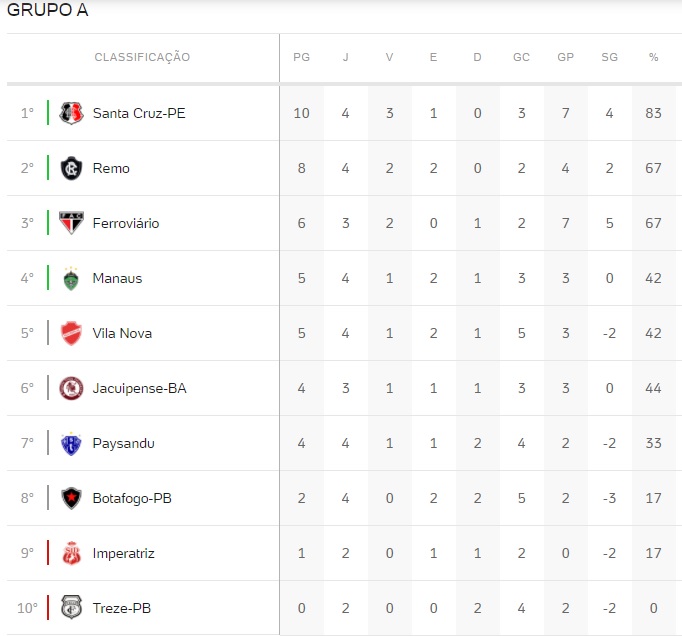Click the percent column header
Screen dimensions: 682x636
[x=653, y=57]
